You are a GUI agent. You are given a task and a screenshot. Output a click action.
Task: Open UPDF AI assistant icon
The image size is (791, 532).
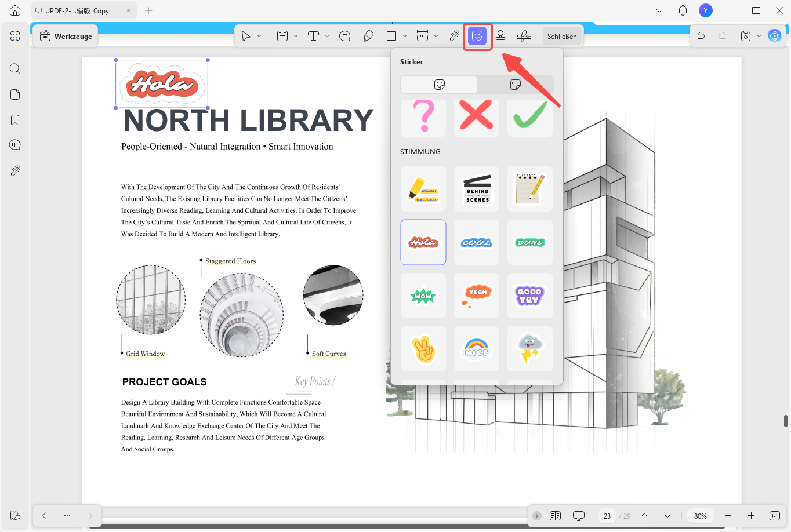(775, 36)
